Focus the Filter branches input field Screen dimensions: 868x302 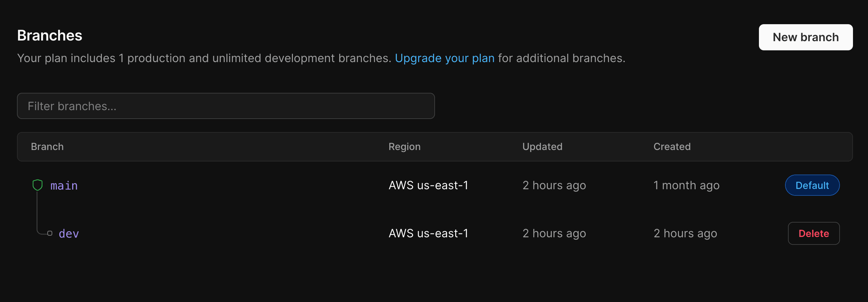pos(226,106)
